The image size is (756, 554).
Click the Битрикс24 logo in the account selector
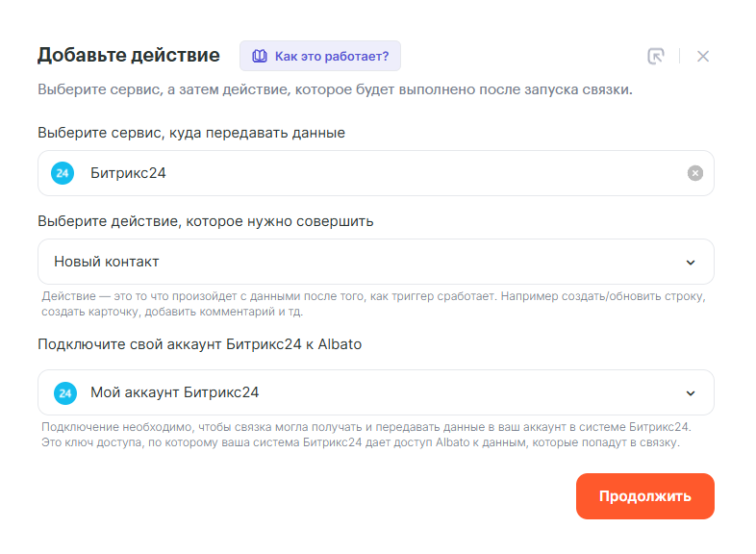[63, 392]
